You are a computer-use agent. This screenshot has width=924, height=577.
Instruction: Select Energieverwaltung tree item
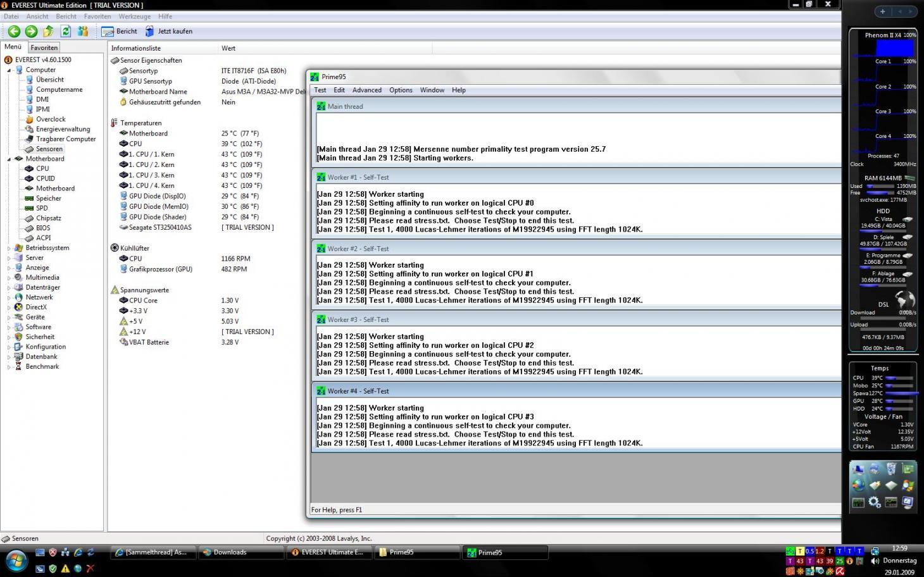coord(63,129)
